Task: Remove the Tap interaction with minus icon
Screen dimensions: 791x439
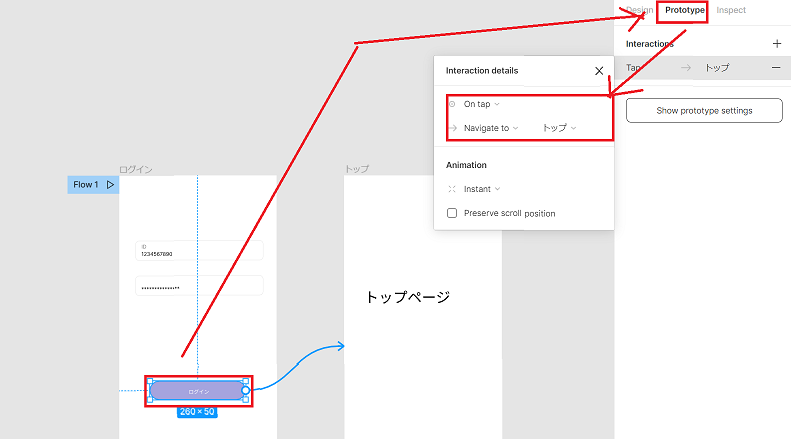Action: point(776,68)
